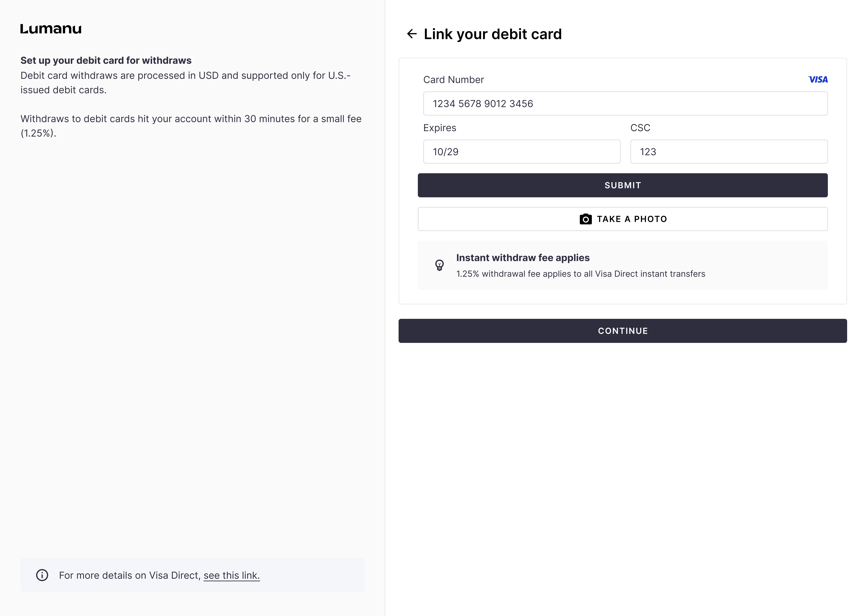Click the lightbulb icon in fee notice
Screen dimensions: 867x616
440,265
